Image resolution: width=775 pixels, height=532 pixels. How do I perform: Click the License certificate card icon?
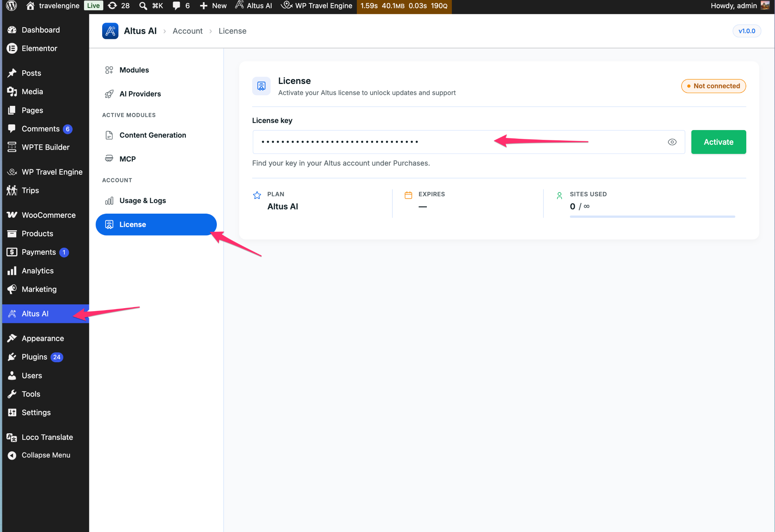coord(261,86)
